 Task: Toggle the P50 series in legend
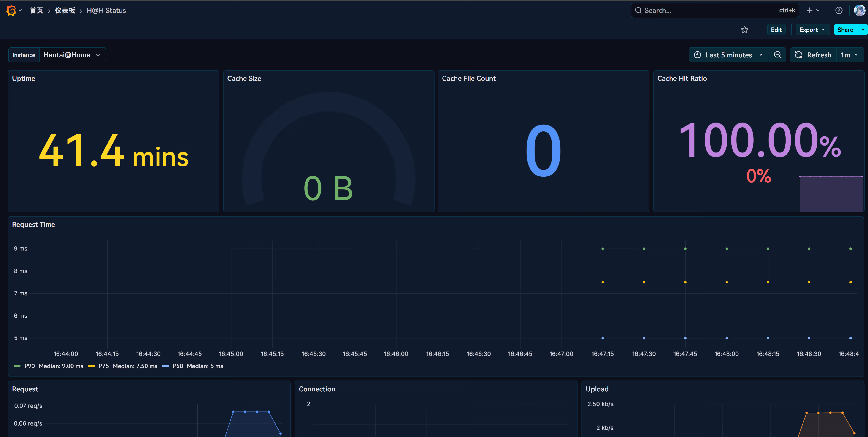(178, 366)
